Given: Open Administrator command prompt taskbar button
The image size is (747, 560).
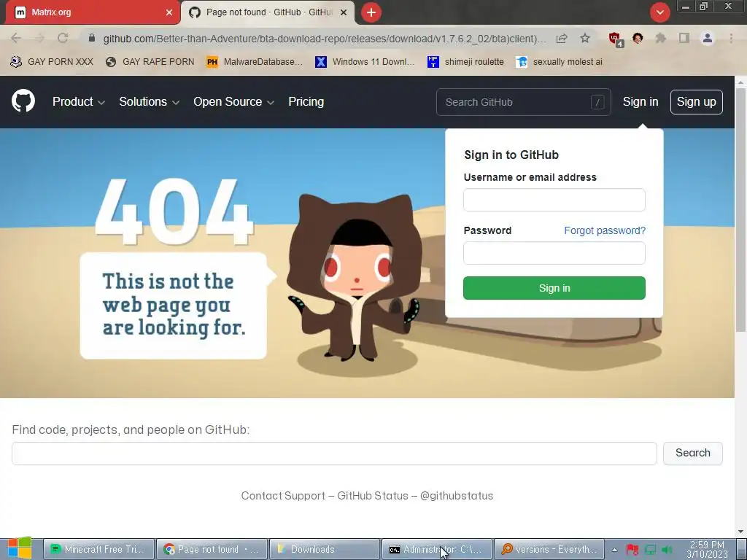Looking at the screenshot, I should 437,549.
